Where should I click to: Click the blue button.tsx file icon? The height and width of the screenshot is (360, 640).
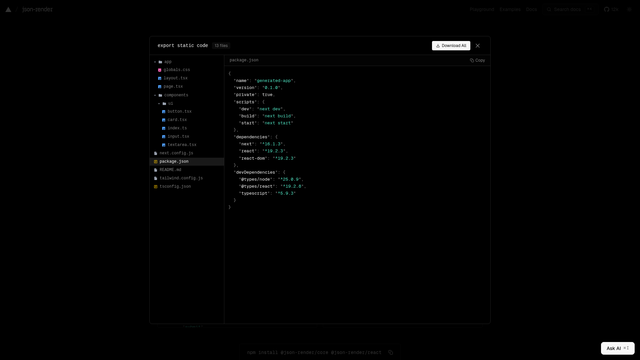[x=164, y=111]
